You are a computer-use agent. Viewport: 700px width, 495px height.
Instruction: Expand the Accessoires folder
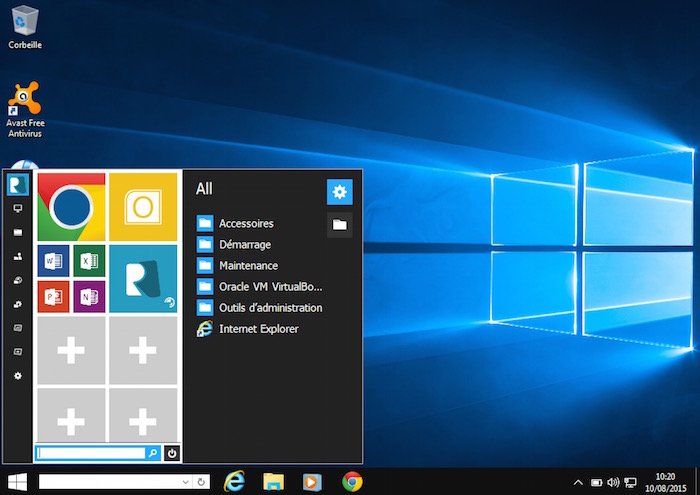[x=246, y=224]
